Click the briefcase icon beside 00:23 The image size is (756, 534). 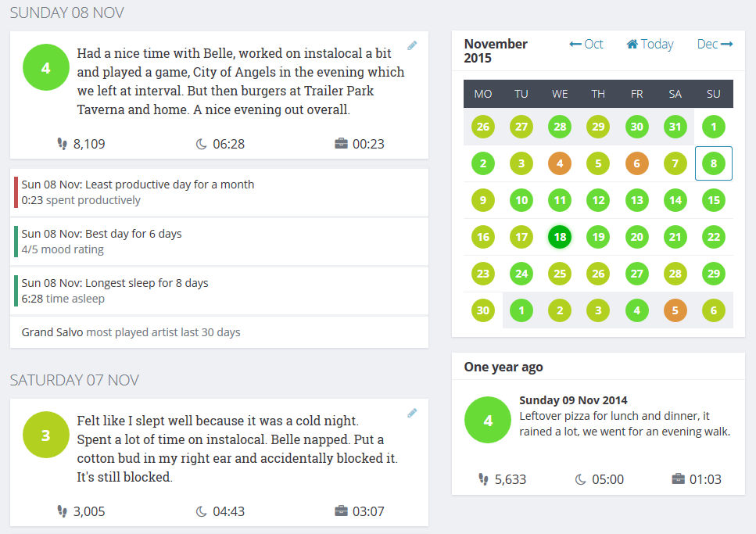341,144
